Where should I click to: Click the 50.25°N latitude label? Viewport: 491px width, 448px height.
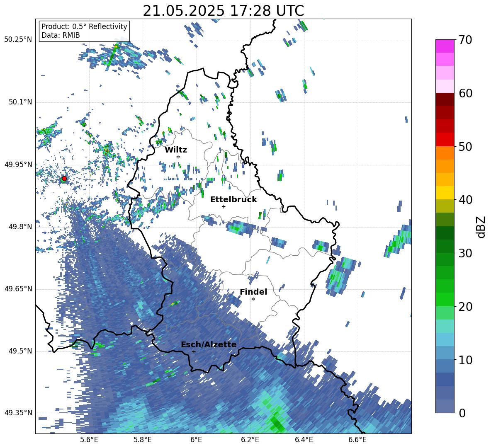(18, 40)
